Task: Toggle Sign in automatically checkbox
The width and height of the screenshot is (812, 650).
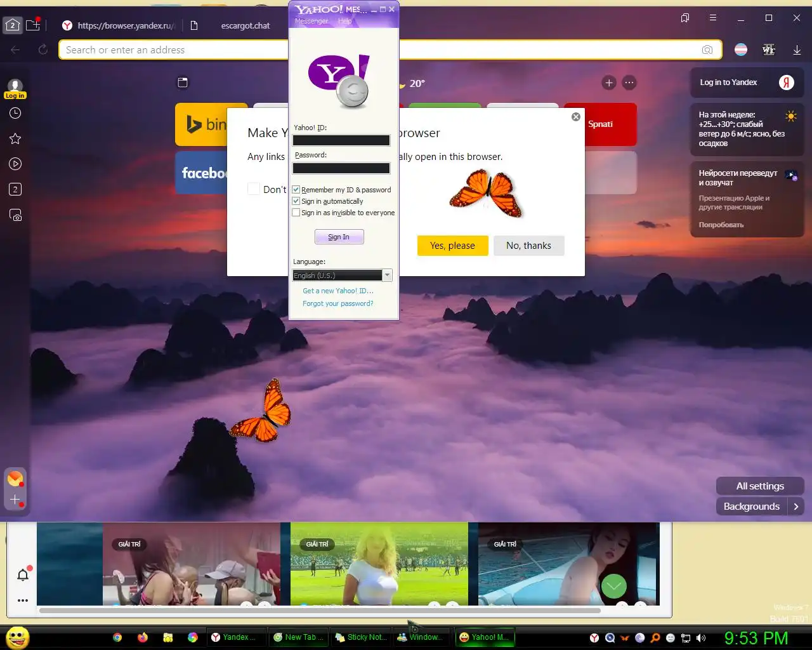Action: tap(296, 201)
